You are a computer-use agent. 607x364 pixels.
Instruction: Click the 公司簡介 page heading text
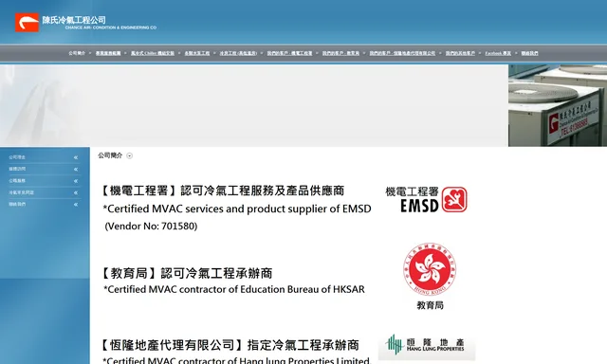click(110, 155)
